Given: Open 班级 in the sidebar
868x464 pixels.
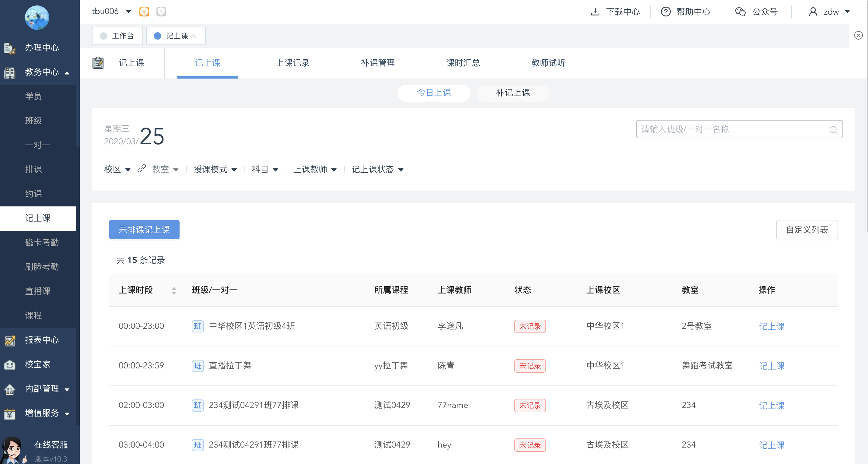Looking at the screenshot, I should (33, 121).
